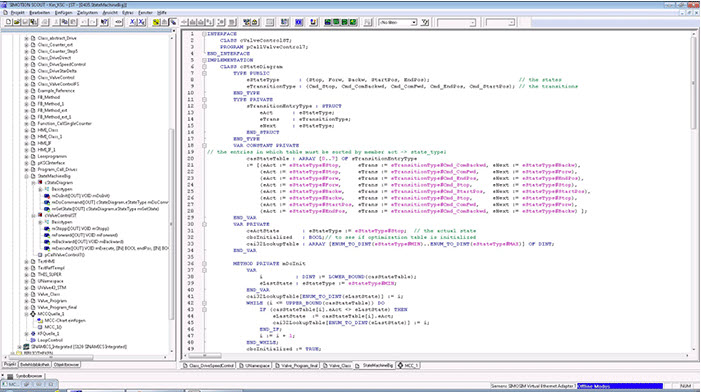Open the Projekt menu
Screen dimensions: 701x392
pos(17,13)
